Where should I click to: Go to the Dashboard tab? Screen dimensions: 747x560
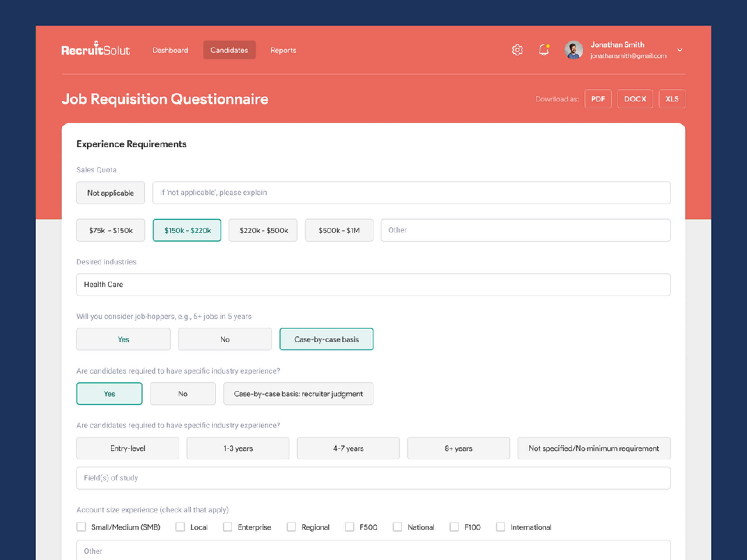(x=170, y=50)
